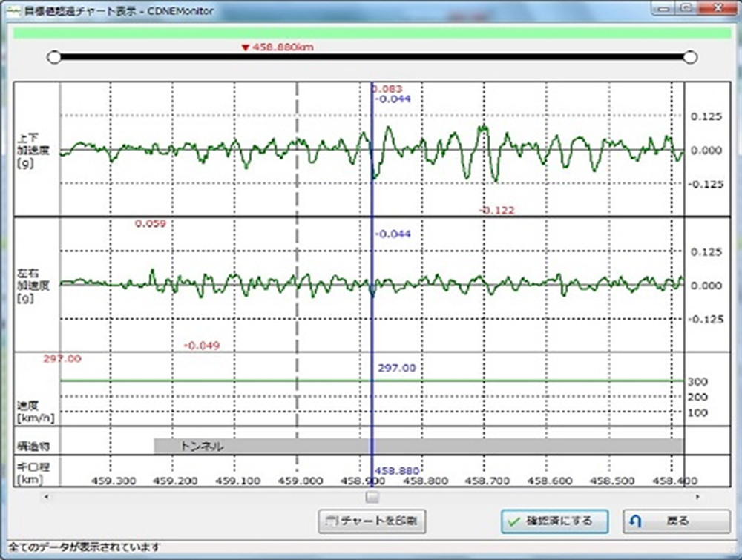Viewport: 742px width, 560px height.
Task: Click the scrollbar right arrow below chart
Action: [x=697, y=497]
